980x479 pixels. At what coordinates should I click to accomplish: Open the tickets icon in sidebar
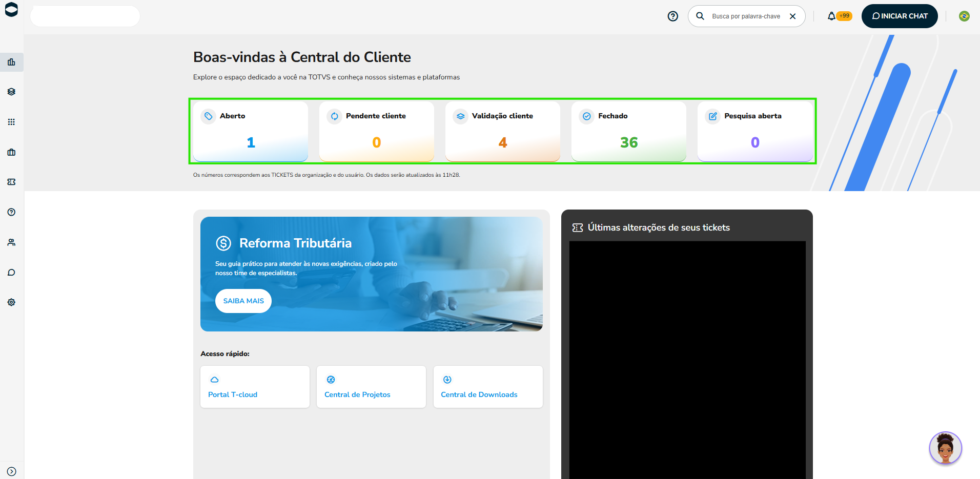pyautogui.click(x=11, y=182)
